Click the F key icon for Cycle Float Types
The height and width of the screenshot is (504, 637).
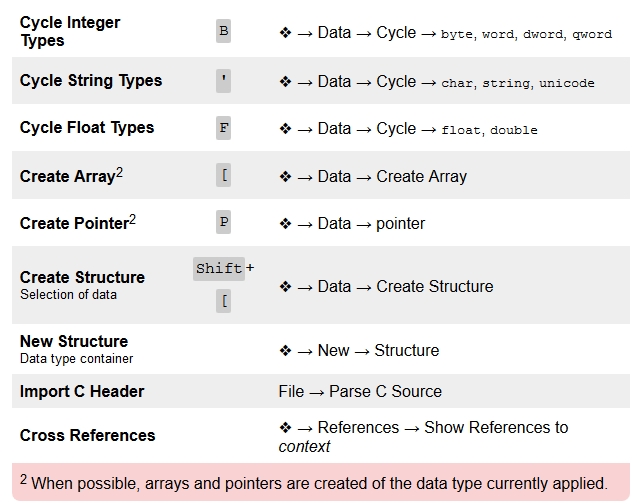(223, 128)
